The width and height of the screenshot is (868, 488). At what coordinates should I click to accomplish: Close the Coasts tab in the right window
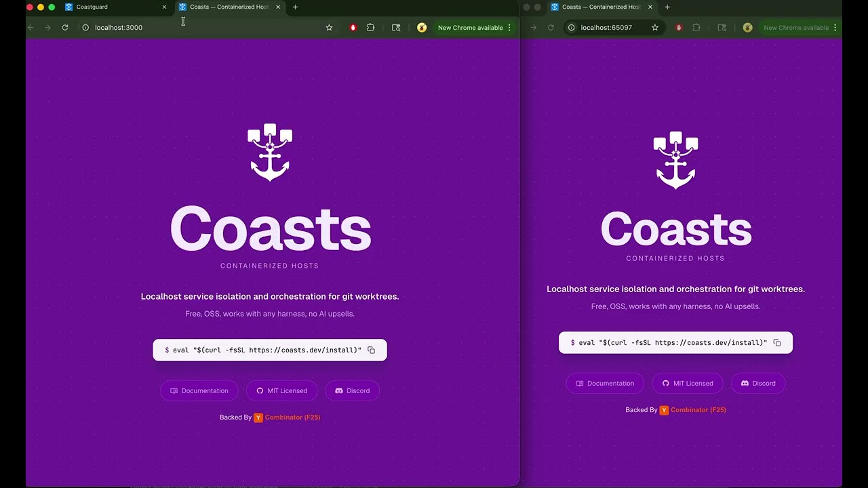click(x=650, y=7)
